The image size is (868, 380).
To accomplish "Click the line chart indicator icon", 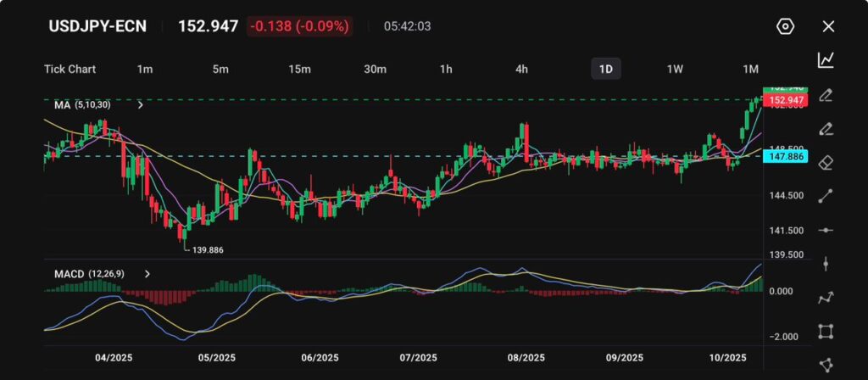I will [x=825, y=59].
